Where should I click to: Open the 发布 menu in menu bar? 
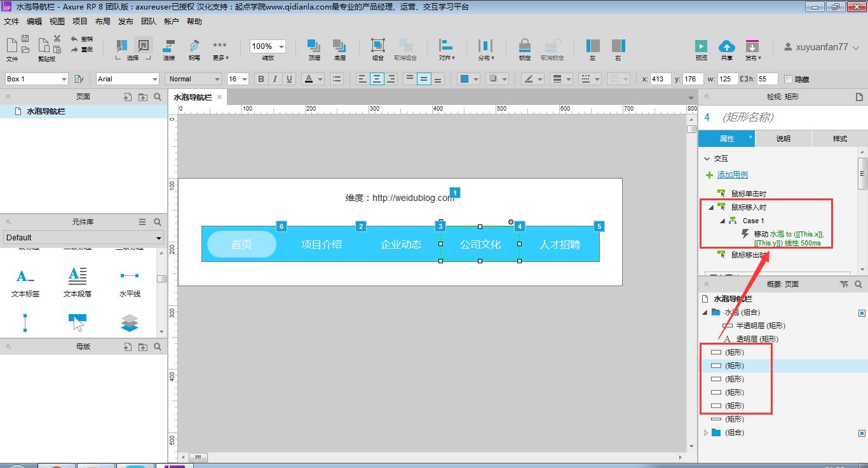[x=126, y=22]
